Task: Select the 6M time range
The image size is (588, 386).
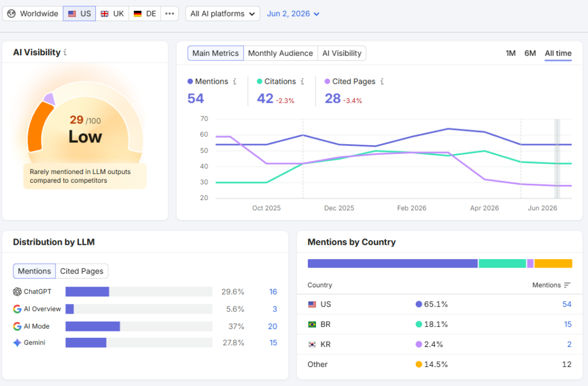Action: point(530,53)
